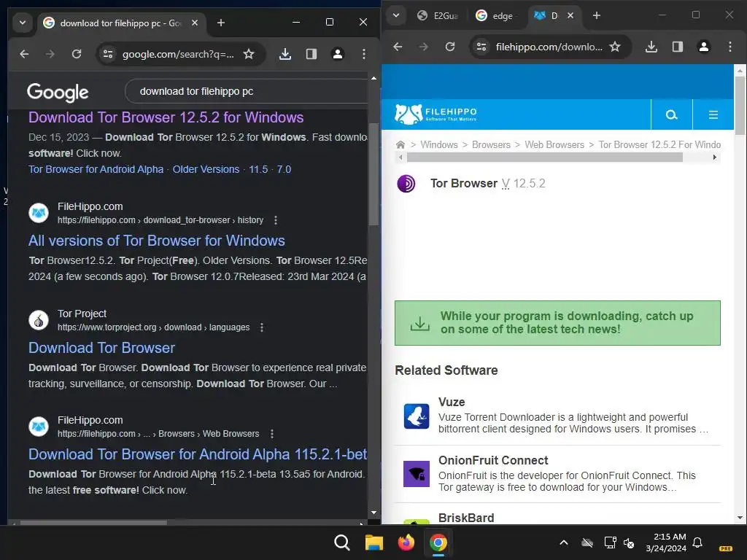Open Windows taskbar search
The height and width of the screenshot is (560, 747).
(341, 542)
